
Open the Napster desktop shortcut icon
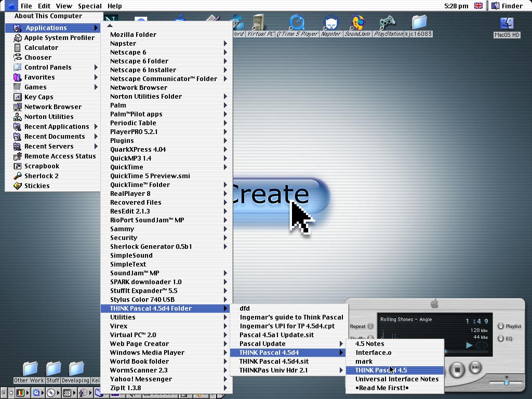pyautogui.click(x=330, y=23)
